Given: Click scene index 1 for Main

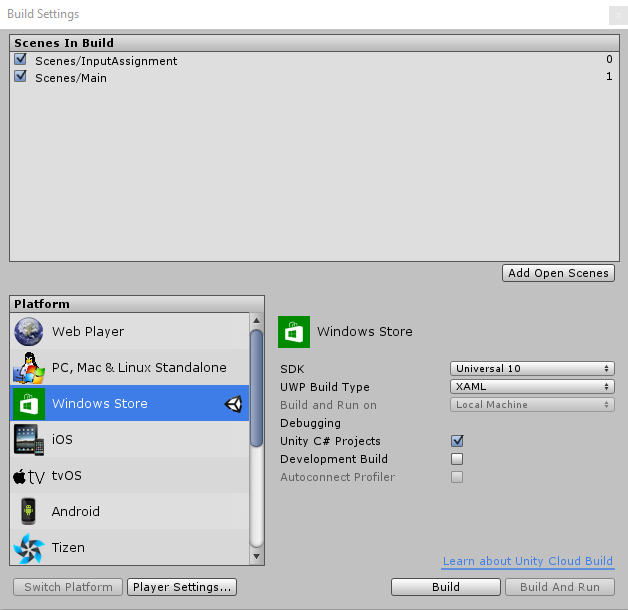Looking at the screenshot, I should [x=609, y=76].
